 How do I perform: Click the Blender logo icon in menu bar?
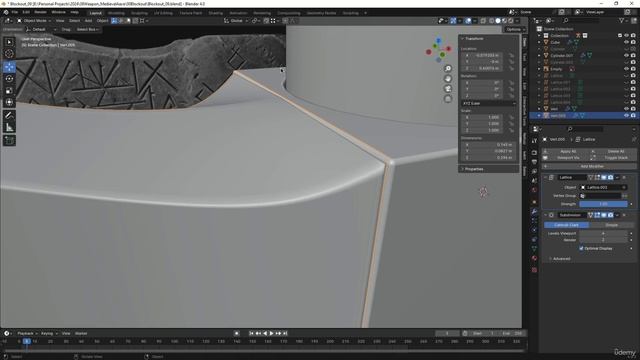point(6,12)
